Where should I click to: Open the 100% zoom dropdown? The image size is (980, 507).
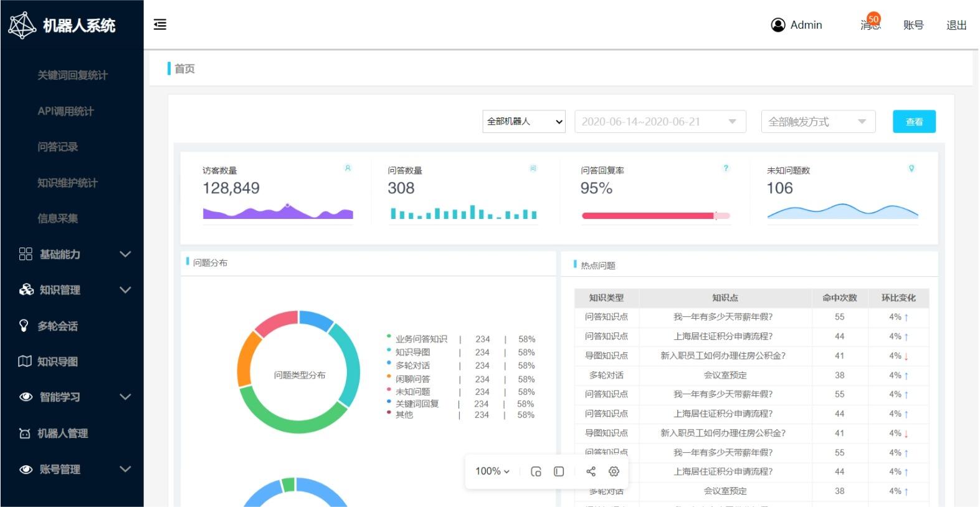(x=492, y=471)
